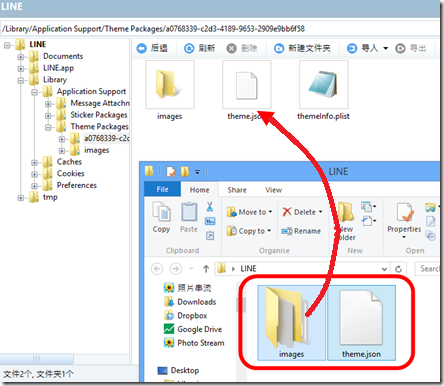Click the scissors Cut icon in Clipboard
The image size is (444, 386).
[x=210, y=207]
